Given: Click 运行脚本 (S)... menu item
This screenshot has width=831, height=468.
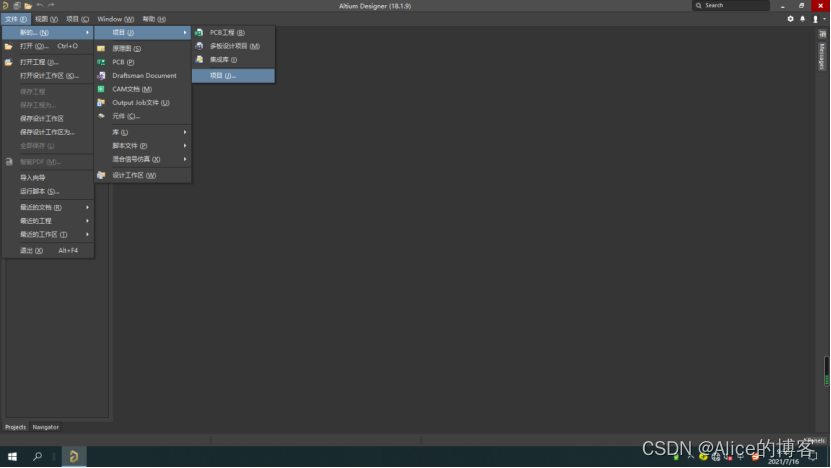Looking at the screenshot, I should coord(48,191).
